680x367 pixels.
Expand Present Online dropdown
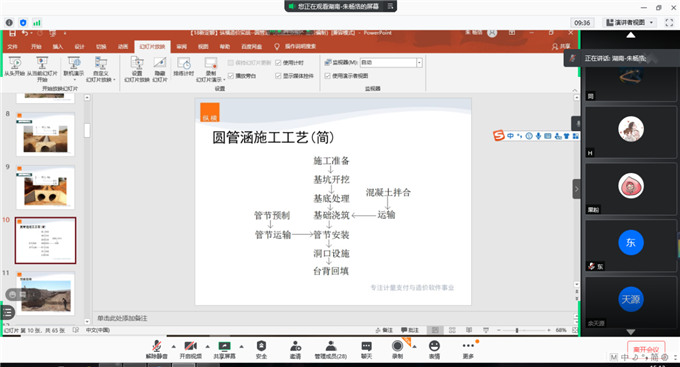tap(74, 80)
